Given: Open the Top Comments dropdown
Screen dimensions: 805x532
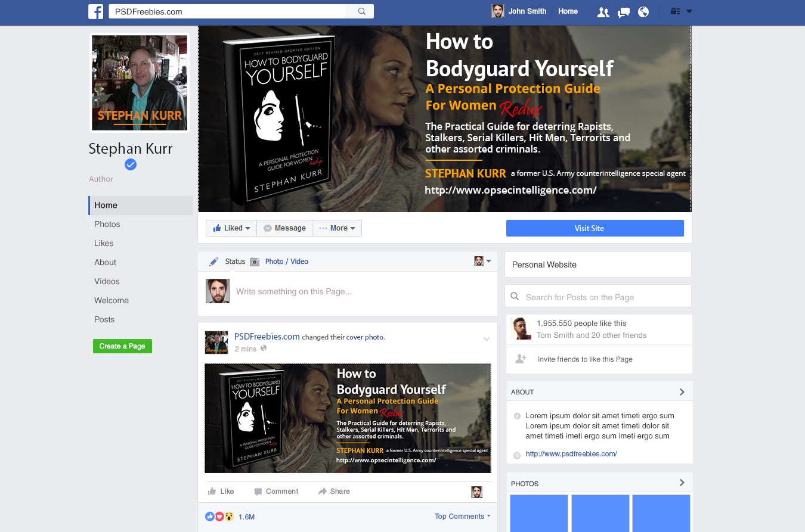Looking at the screenshot, I should pos(462,517).
